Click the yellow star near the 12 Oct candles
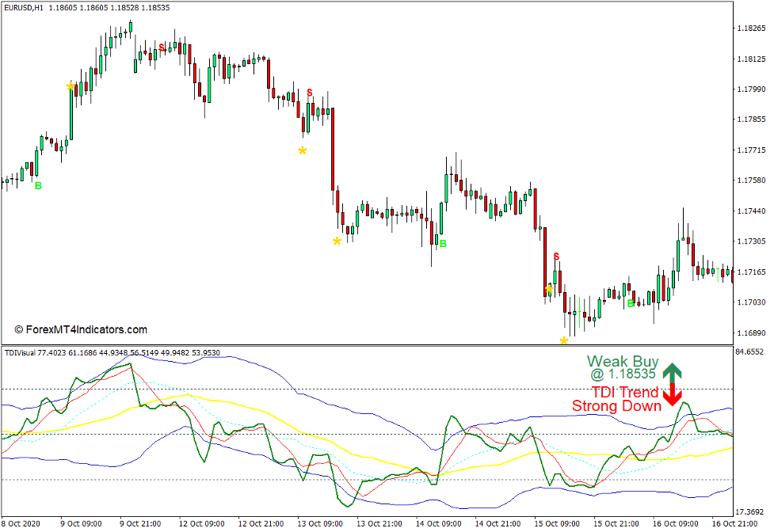 301,151
